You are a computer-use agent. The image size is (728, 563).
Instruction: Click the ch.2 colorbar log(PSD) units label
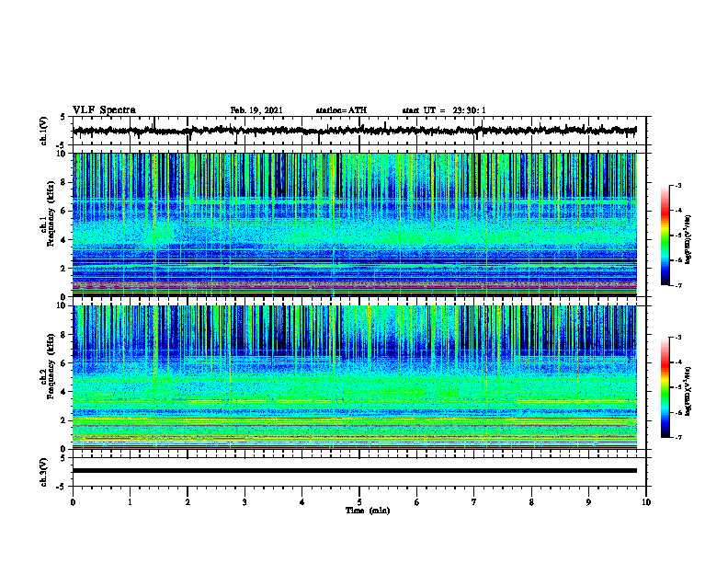tap(689, 391)
